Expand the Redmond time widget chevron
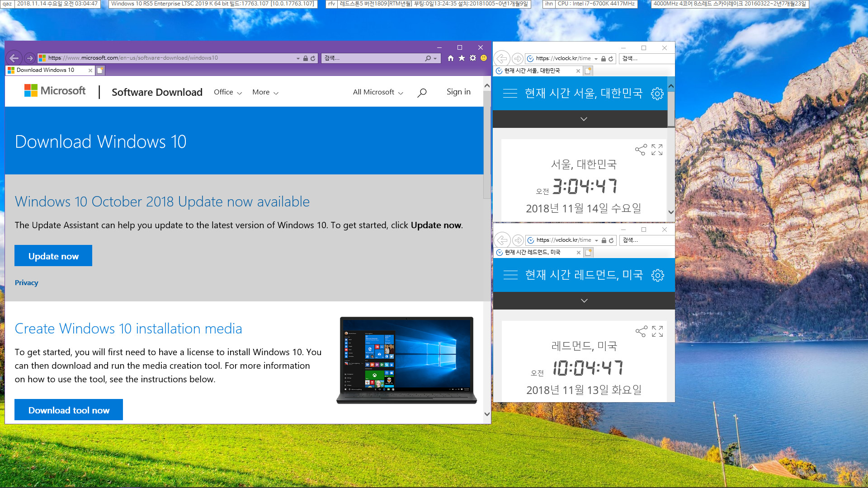This screenshot has height=488, width=868. [584, 300]
